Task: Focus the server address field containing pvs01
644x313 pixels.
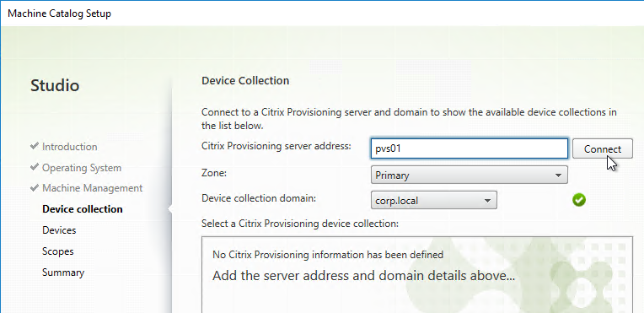Action: coord(469,148)
